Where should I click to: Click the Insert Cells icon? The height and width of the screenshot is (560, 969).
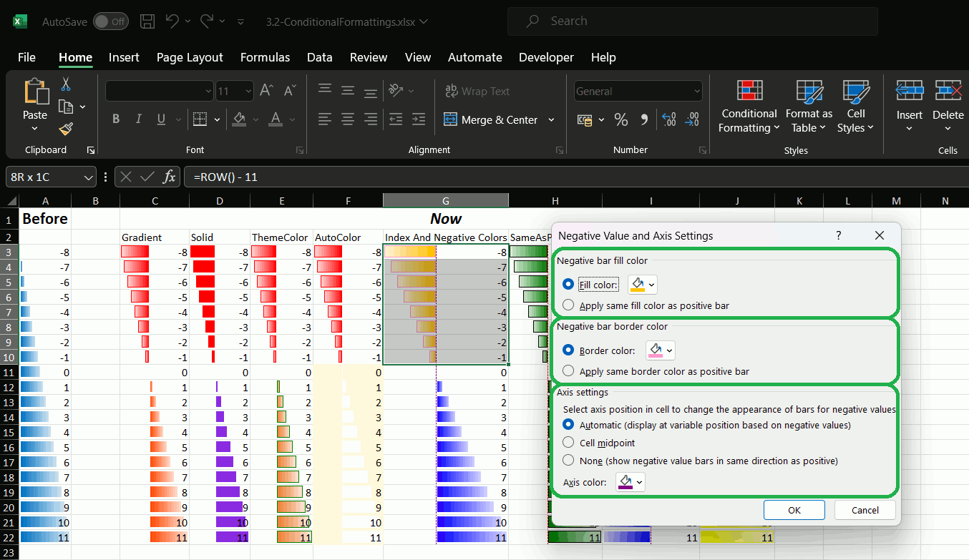tap(909, 92)
